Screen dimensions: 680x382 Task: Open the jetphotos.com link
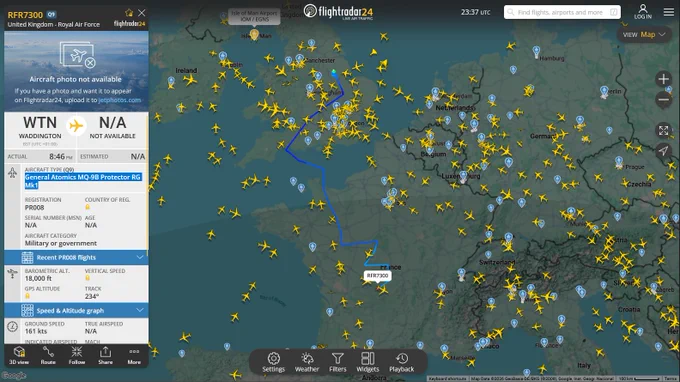[120, 100]
